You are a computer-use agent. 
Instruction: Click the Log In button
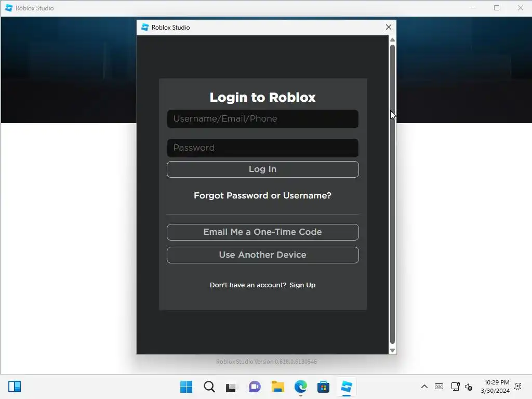[262, 169]
